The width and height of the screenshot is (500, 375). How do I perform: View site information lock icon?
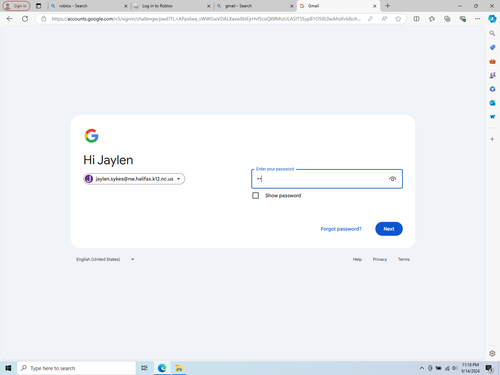43,19
